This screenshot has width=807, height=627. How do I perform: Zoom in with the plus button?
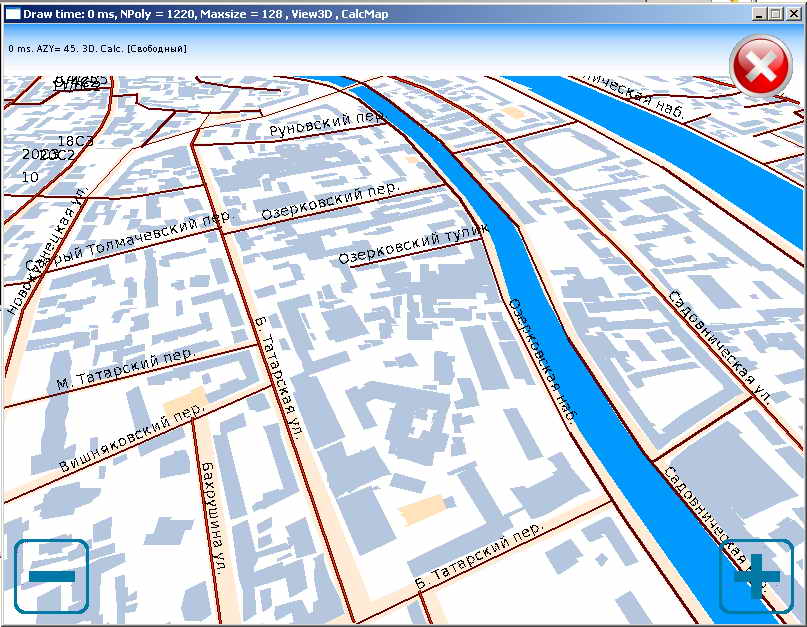click(756, 576)
